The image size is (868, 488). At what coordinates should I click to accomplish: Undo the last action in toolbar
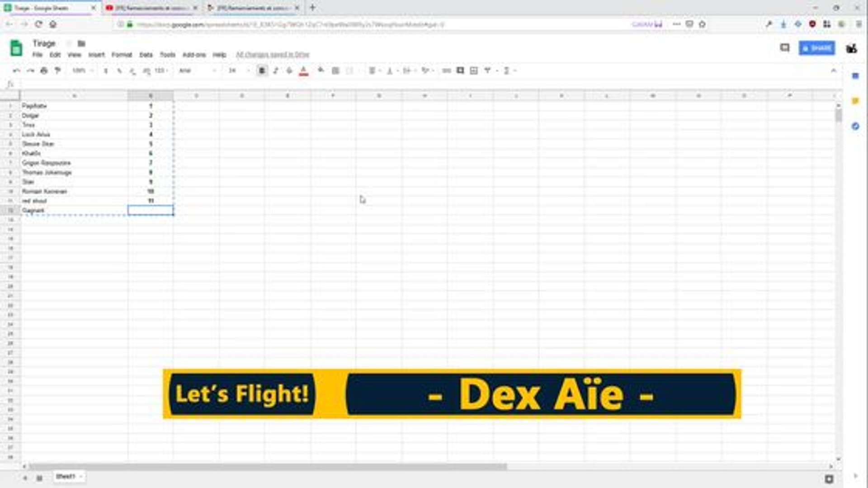(16, 70)
